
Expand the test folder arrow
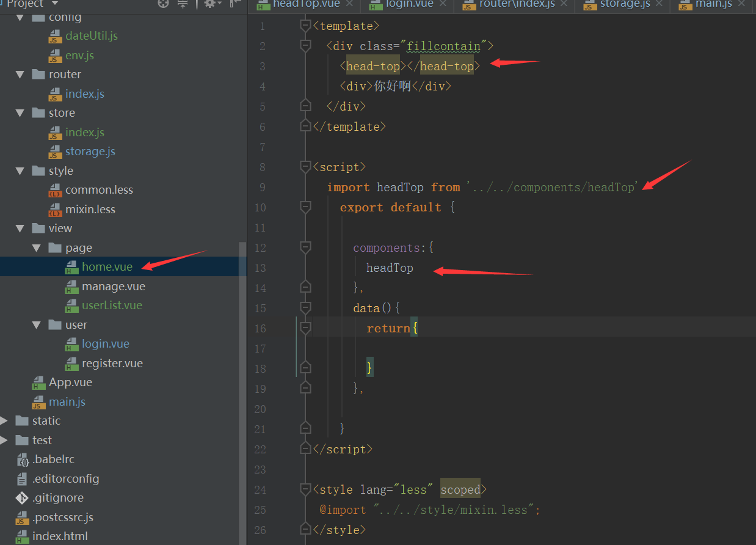(x=4, y=441)
